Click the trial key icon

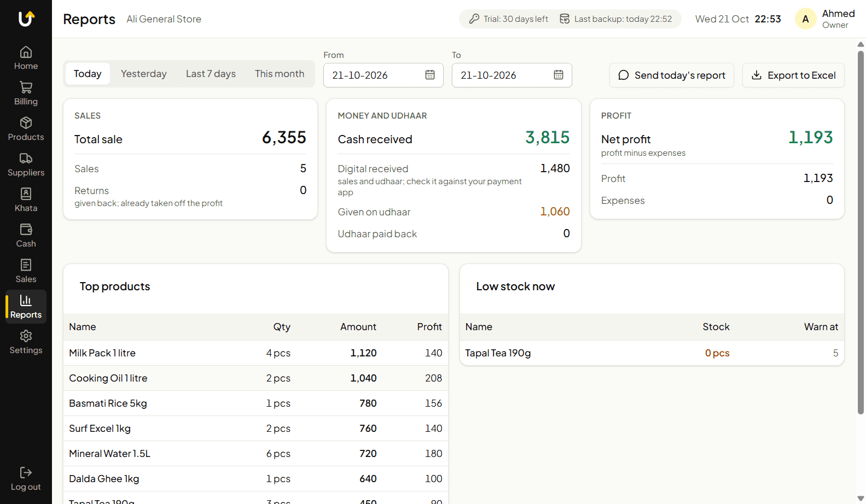474,19
